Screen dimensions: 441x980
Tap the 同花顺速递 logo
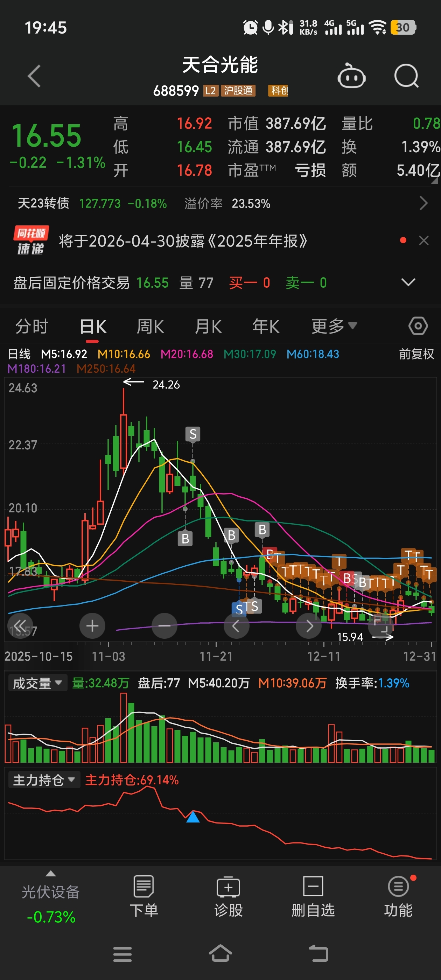coord(31,240)
